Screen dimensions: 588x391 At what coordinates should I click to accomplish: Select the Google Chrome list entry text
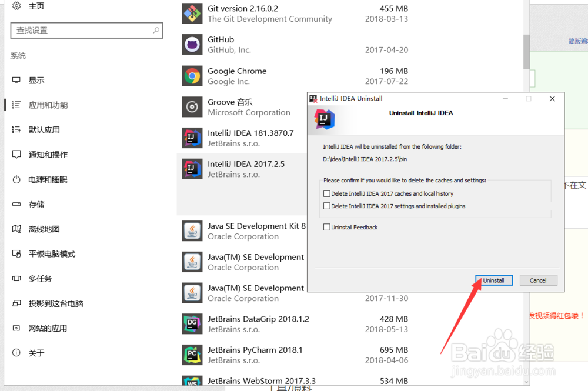click(x=237, y=71)
